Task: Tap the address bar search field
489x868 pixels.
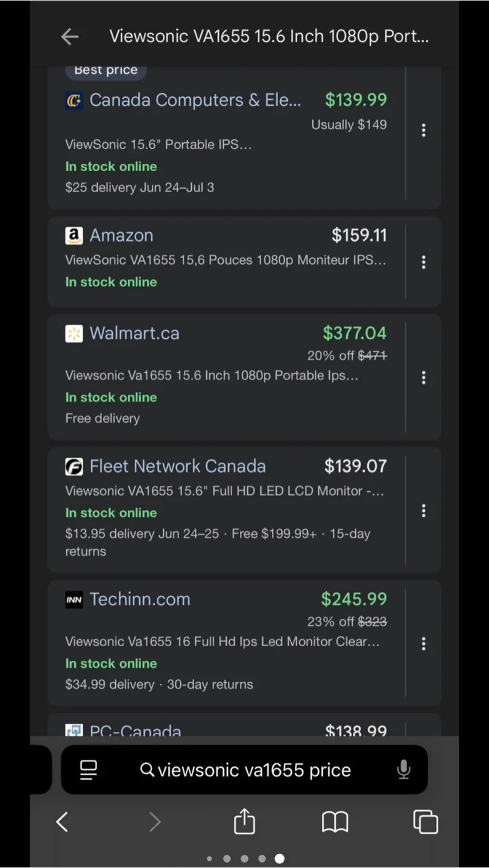Action: point(253,770)
